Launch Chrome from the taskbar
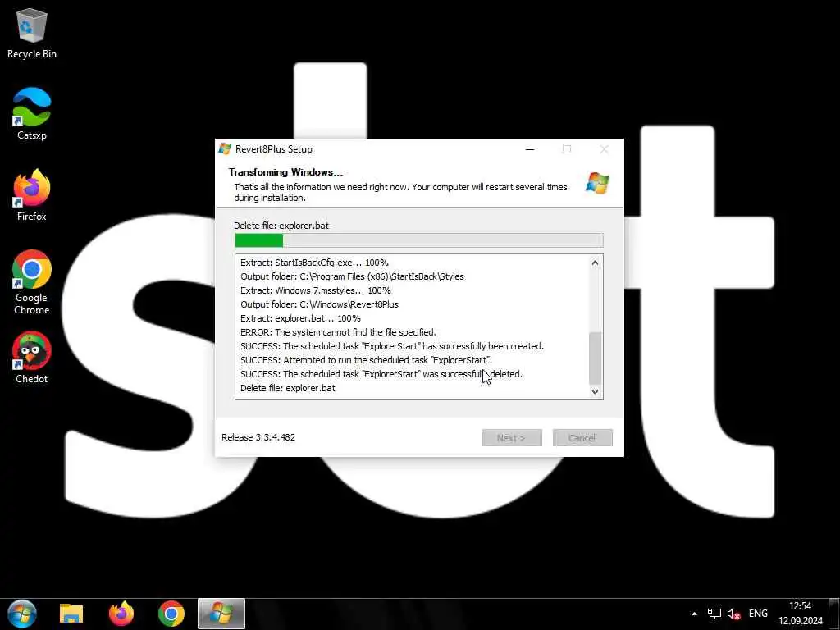The image size is (840, 630). point(171,614)
